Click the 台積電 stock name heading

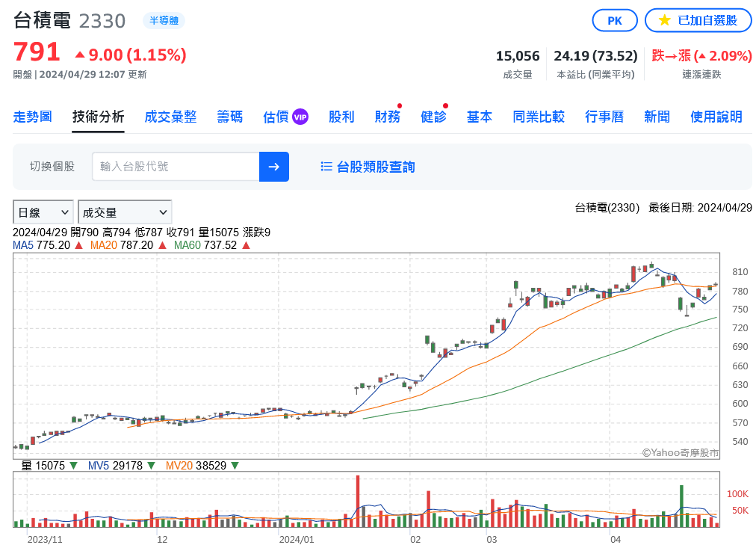tap(42, 21)
